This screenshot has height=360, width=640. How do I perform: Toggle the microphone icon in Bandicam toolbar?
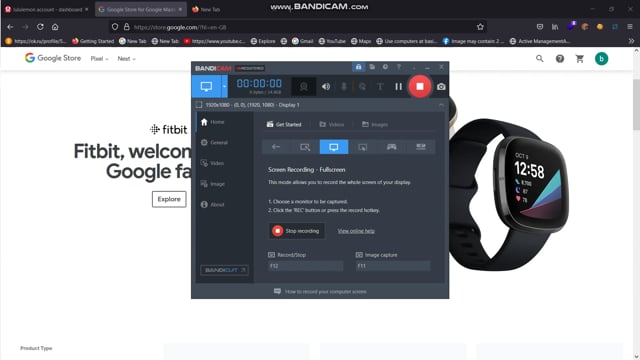[344, 87]
